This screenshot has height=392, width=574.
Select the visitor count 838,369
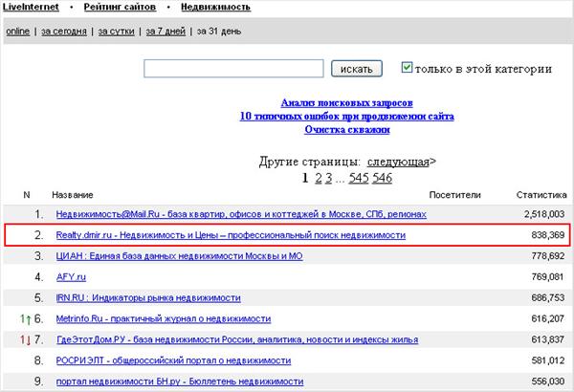tap(548, 235)
